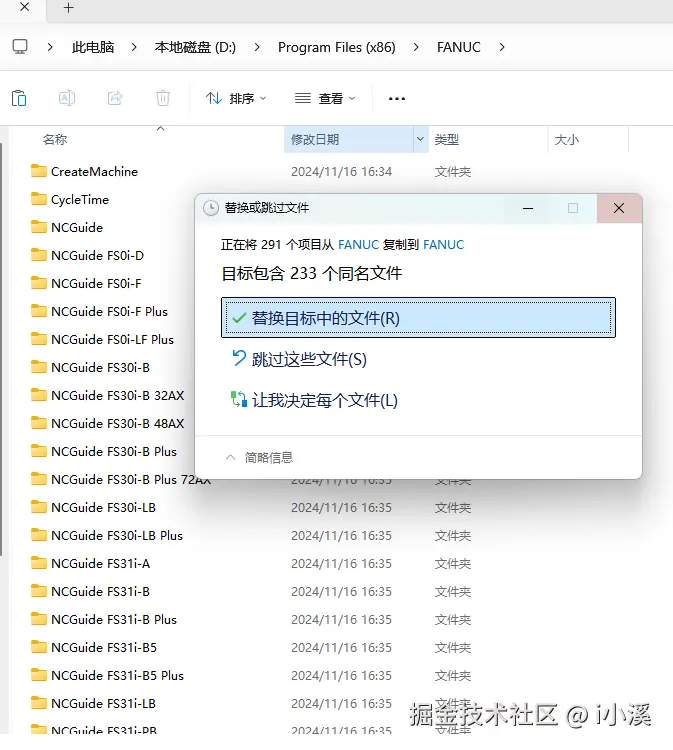Click the Share toolbar icon
This screenshot has height=750, width=673.
pyautogui.click(x=115, y=98)
